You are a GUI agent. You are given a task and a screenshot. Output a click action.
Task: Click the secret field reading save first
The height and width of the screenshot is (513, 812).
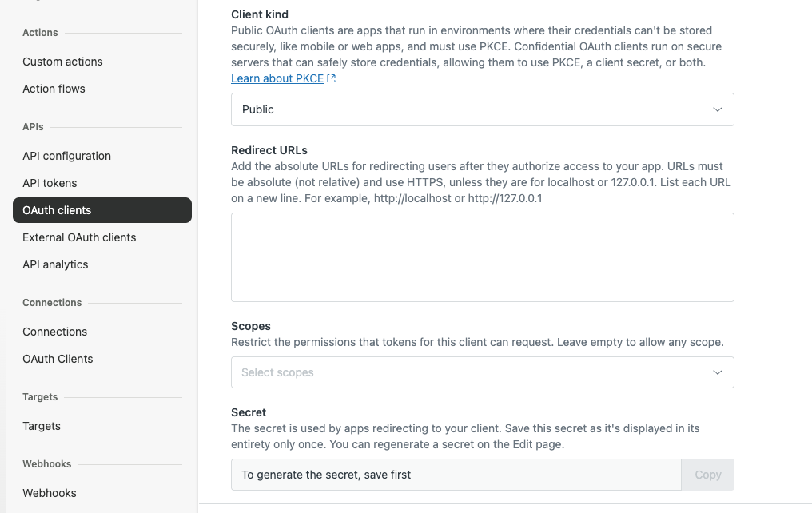coord(456,475)
